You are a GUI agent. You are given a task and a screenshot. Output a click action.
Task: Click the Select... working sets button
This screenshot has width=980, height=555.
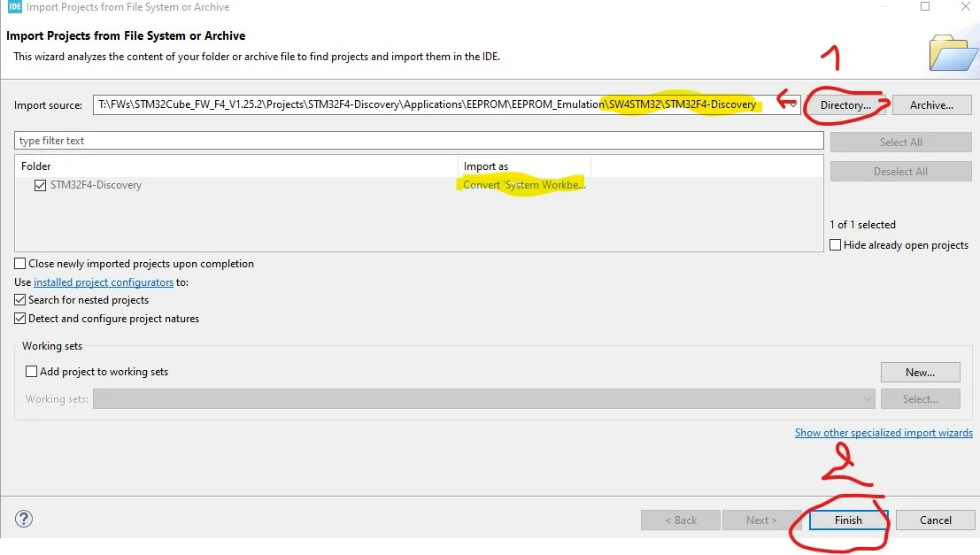point(920,398)
